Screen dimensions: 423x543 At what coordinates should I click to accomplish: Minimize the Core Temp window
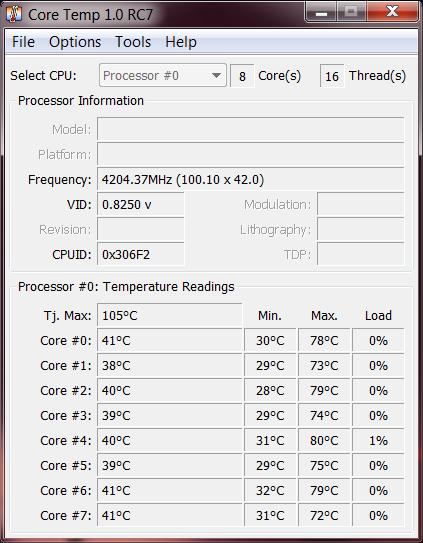(x=321, y=12)
